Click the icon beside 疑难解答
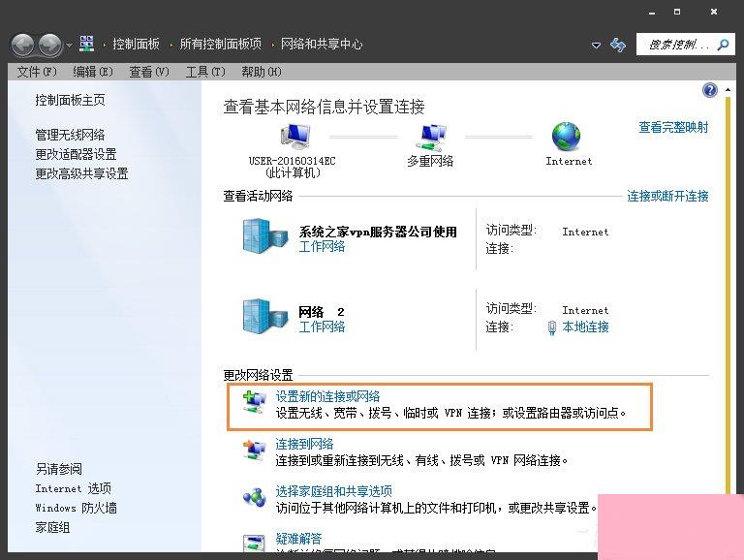 tap(254, 543)
